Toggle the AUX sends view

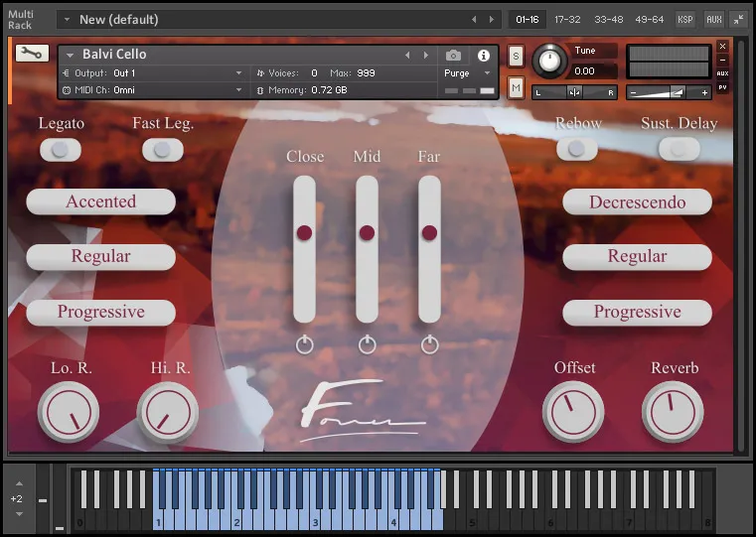pos(722,73)
